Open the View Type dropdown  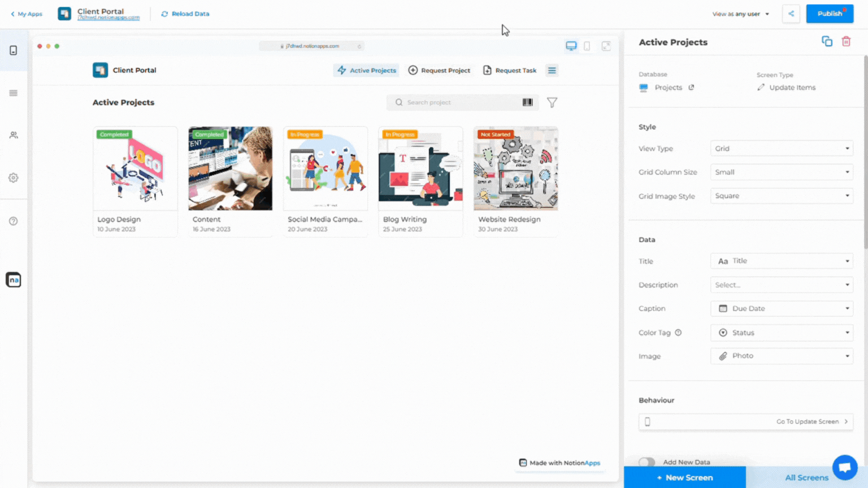[x=782, y=149]
